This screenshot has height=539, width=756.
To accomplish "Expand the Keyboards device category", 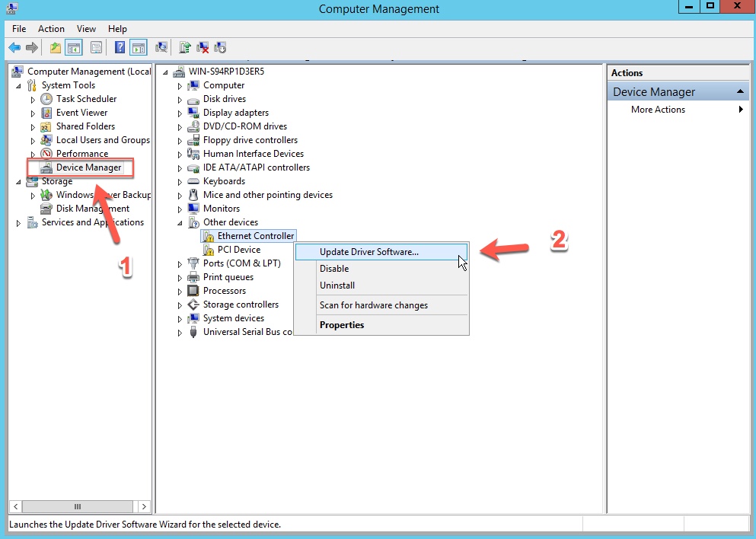I will coord(180,182).
